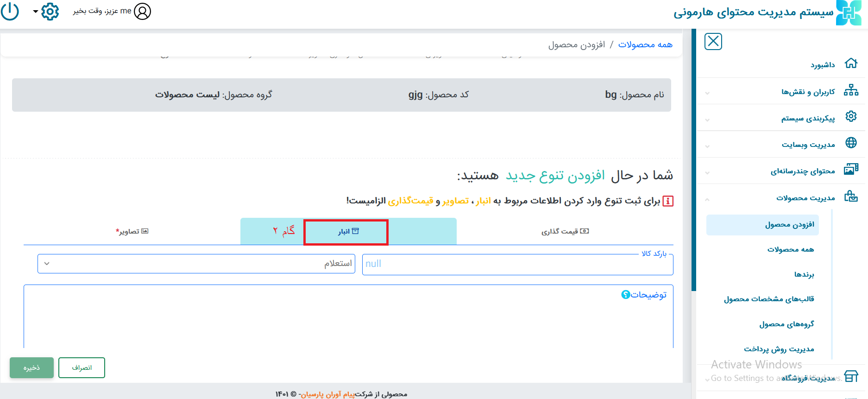
Task: Open the استعلام dropdown
Action: click(196, 264)
